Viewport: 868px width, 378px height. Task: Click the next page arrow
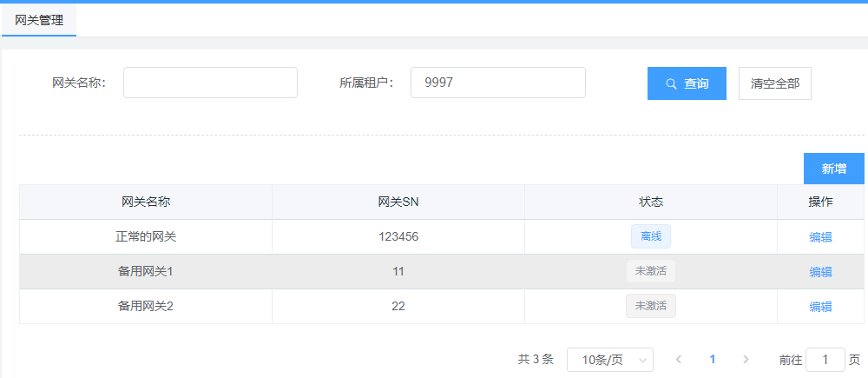click(746, 360)
